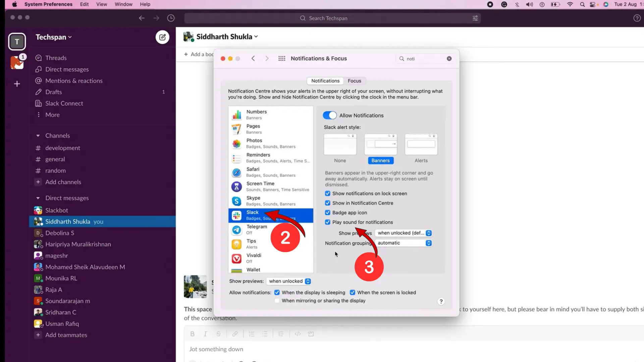Click the System Preferences search field
The height and width of the screenshot is (362, 644).
click(x=425, y=59)
